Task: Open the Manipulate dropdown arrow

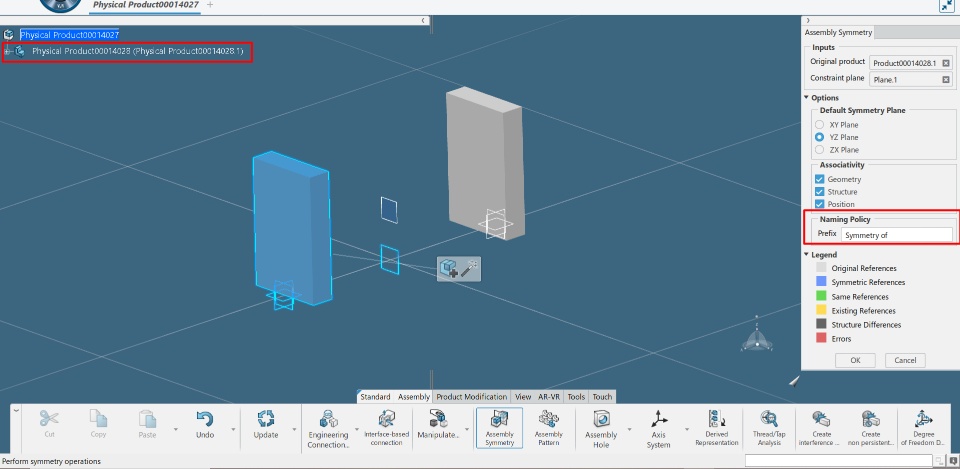Action: pos(468,429)
